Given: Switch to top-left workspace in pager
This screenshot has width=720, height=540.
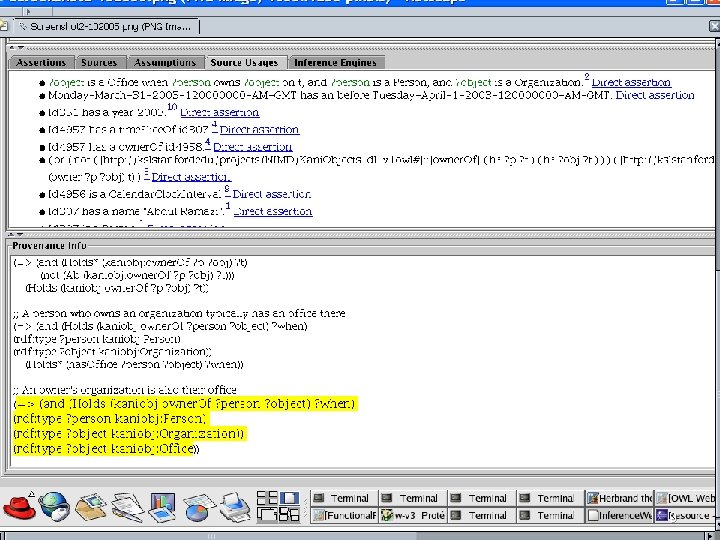Looking at the screenshot, I should [x=267, y=498].
